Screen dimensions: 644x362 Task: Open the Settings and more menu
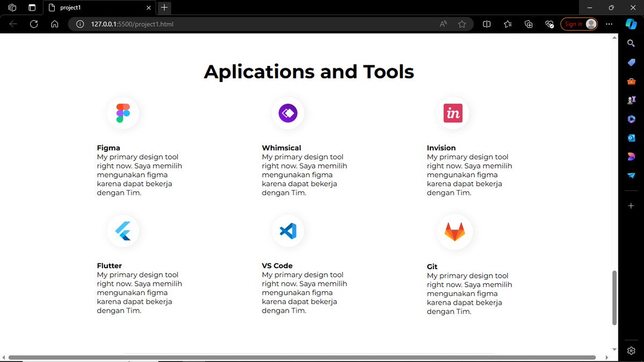point(609,24)
